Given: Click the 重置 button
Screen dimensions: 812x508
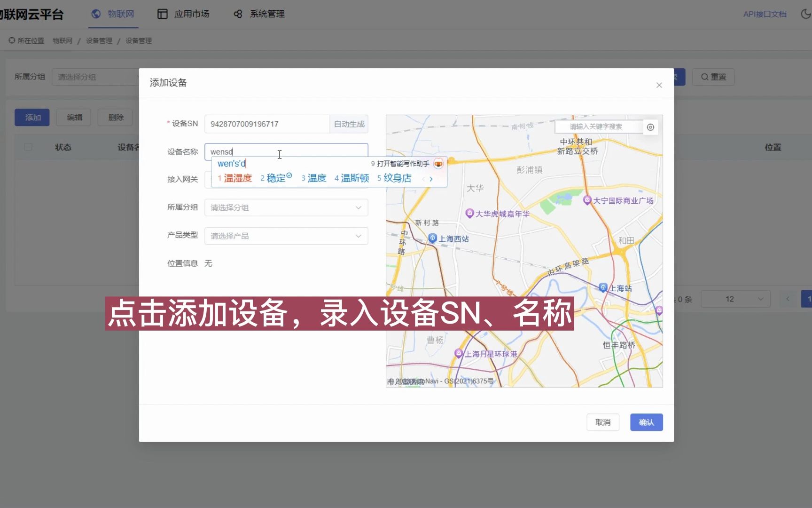Looking at the screenshot, I should (713, 77).
